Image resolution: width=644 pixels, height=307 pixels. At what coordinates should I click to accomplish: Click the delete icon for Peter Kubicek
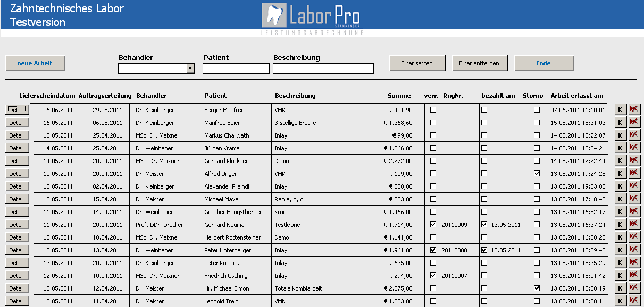pyautogui.click(x=634, y=262)
